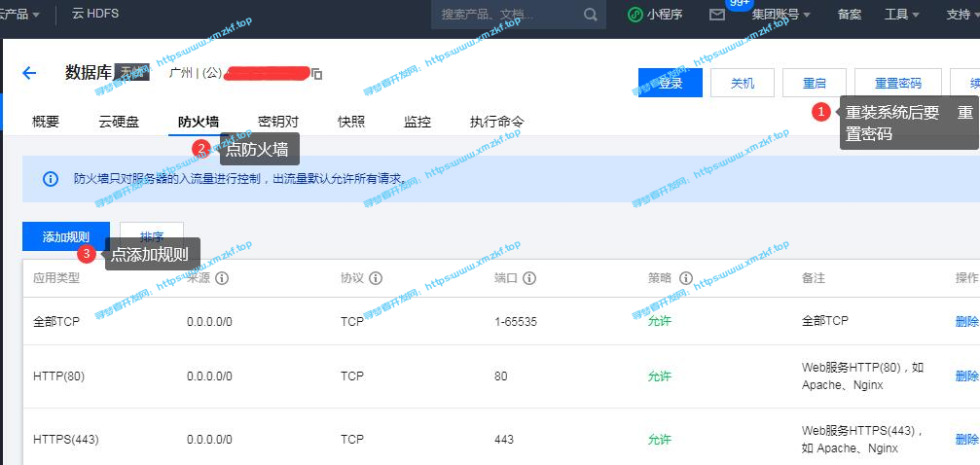Screen dimensions: 980x465
Task: Click the back arrow next to 数据库
Action: point(29,73)
